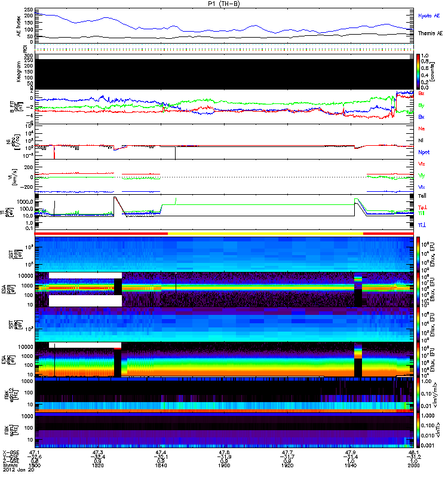Click the 1840 time axis label
The width and height of the screenshot is (448, 478).
pyautogui.click(x=161, y=465)
